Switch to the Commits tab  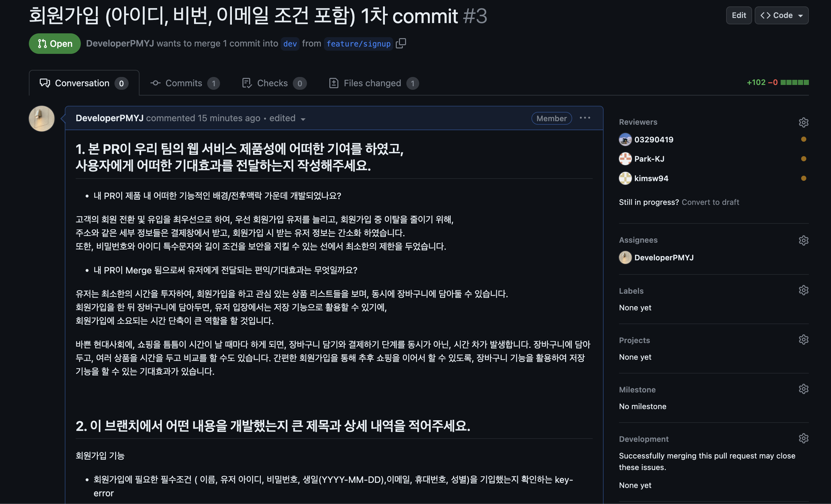[184, 83]
